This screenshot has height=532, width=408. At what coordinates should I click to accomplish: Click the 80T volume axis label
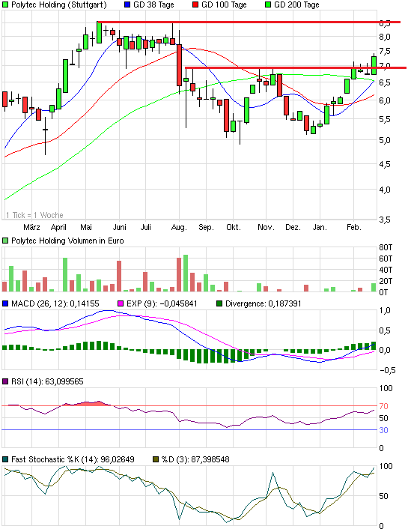pyautogui.click(x=386, y=247)
